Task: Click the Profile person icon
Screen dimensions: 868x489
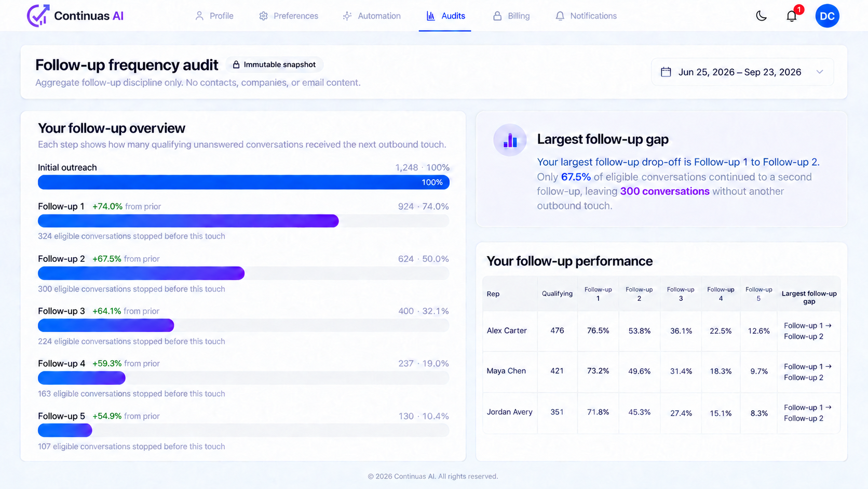Action: (x=199, y=16)
